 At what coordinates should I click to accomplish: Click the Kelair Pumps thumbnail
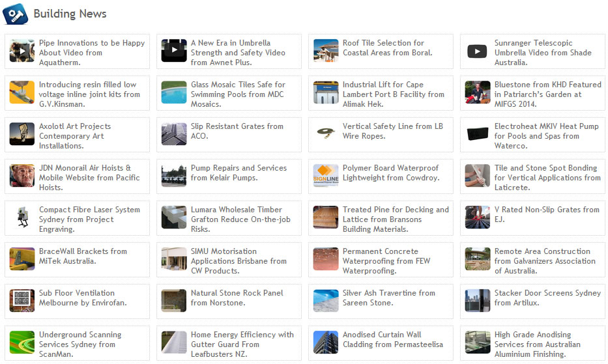174,176
